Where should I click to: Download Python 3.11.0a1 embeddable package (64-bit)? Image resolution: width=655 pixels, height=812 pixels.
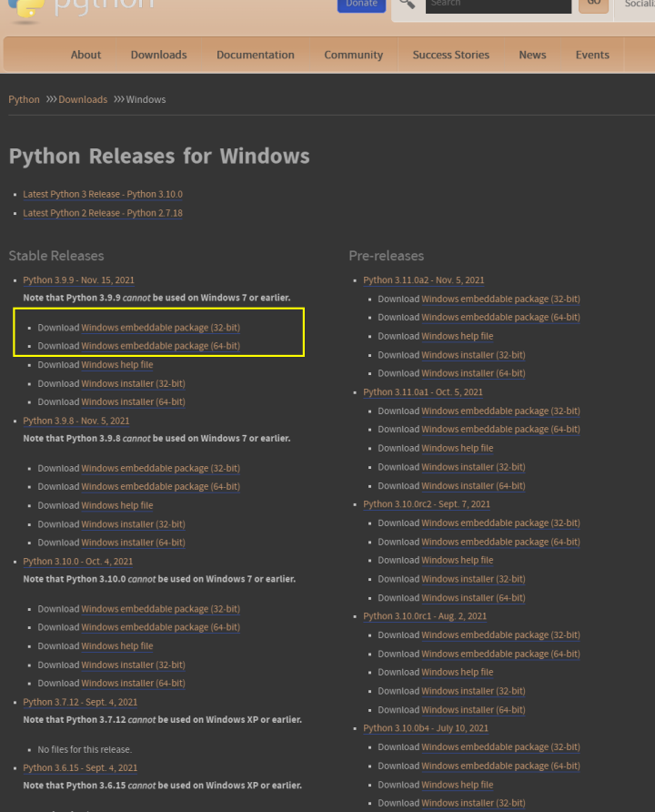pyautogui.click(x=500, y=430)
